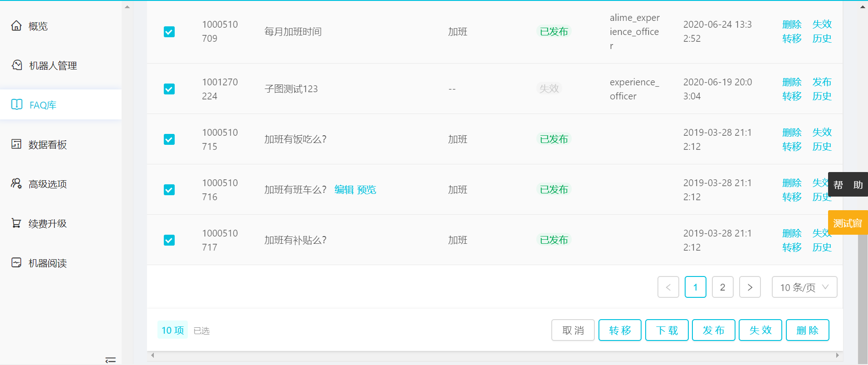
Task: Uncheck the row 加班有补贴么? checkbox
Action: coord(169,240)
